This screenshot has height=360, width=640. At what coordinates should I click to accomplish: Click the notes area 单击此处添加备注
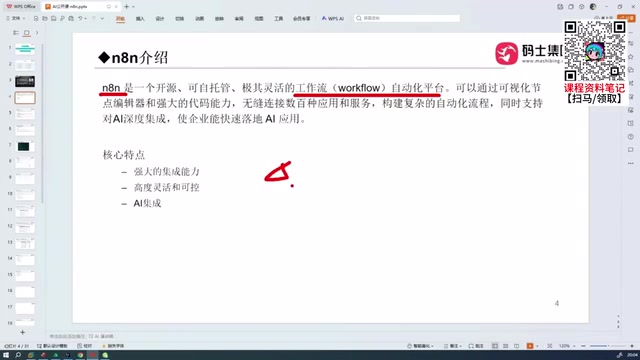pyautogui.click(x=67, y=336)
